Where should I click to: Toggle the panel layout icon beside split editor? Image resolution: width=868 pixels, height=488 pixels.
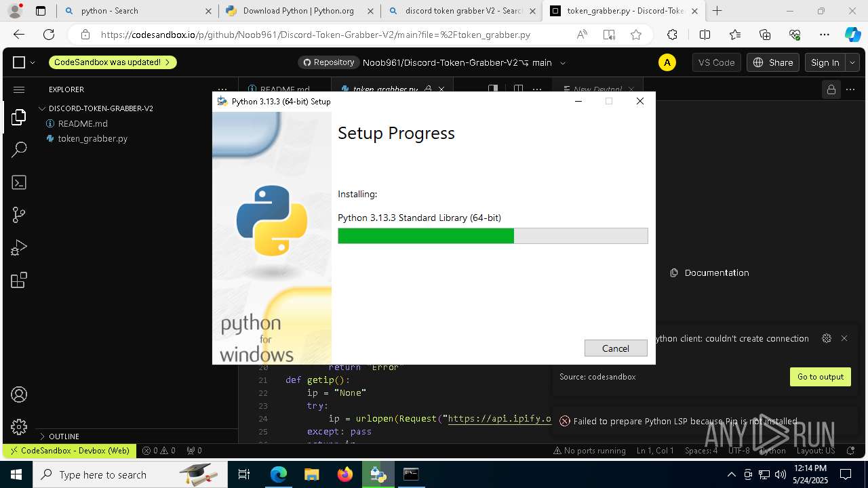(x=494, y=89)
